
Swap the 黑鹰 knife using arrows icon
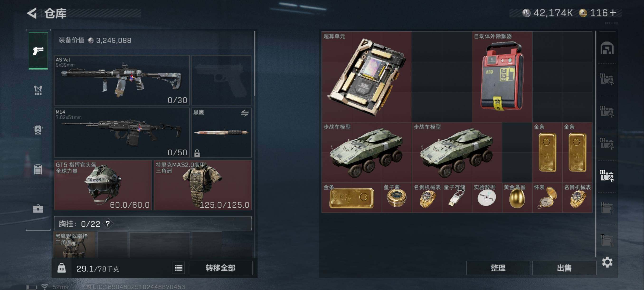click(x=245, y=113)
